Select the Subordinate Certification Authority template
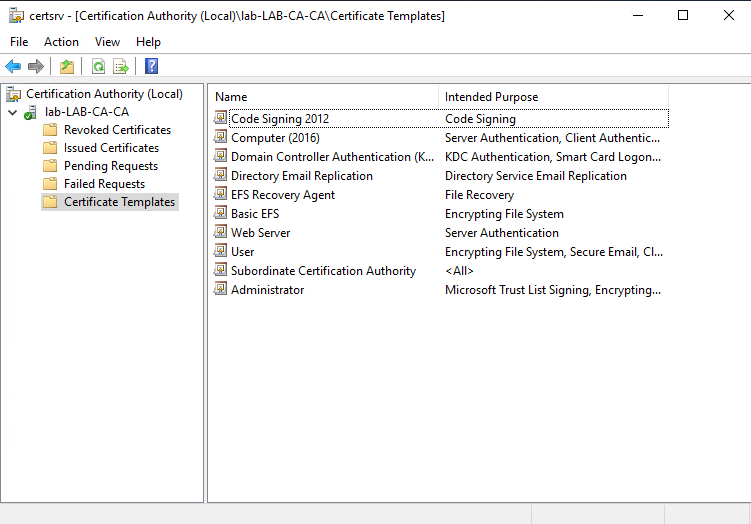The height and width of the screenshot is (524, 751). pyautogui.click(x=322, y=271)
